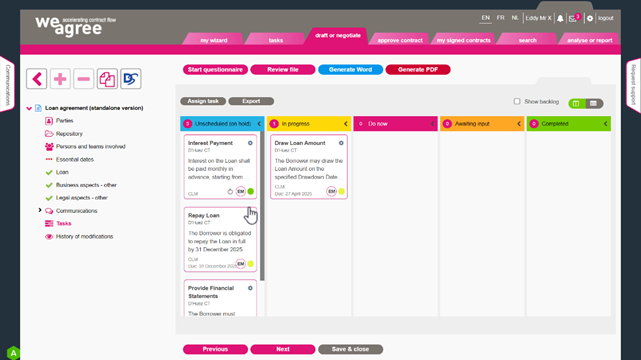Switch to board column view toggle

tap(576, 103)
